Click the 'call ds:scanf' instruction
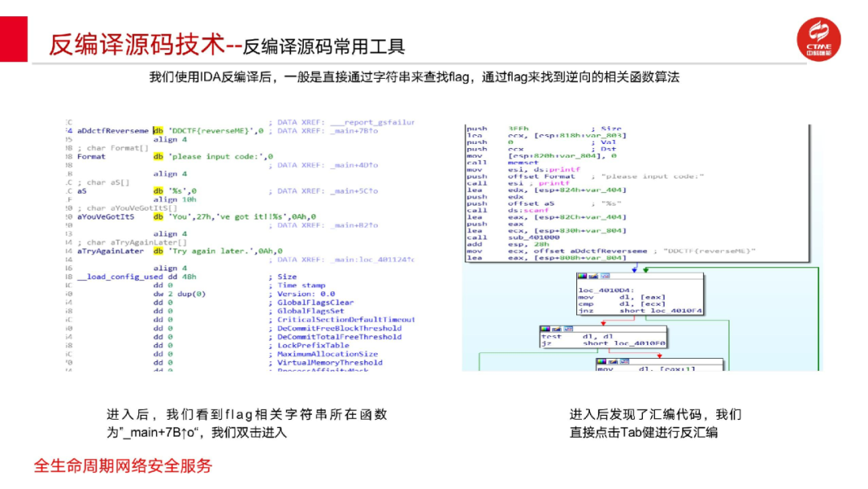Image resolution: width=868 pixels, height=489 pixels. [x=508, y=211]
